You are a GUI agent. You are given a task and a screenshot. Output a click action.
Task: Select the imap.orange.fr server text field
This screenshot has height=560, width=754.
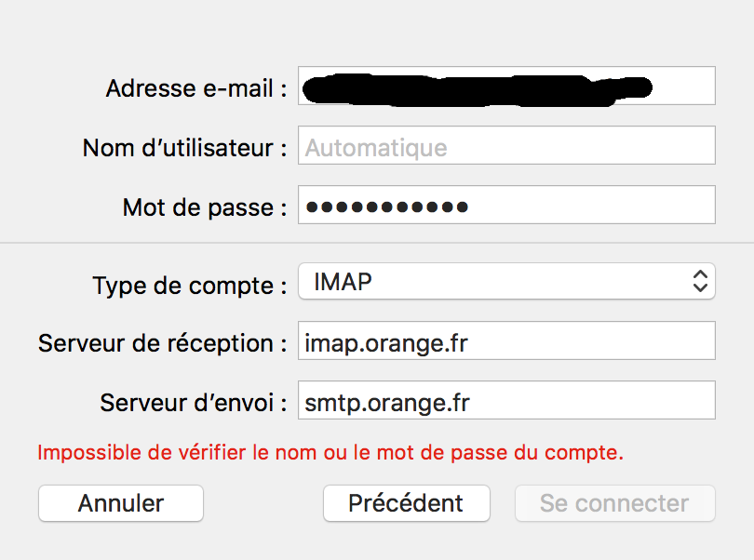coord(506,340)
